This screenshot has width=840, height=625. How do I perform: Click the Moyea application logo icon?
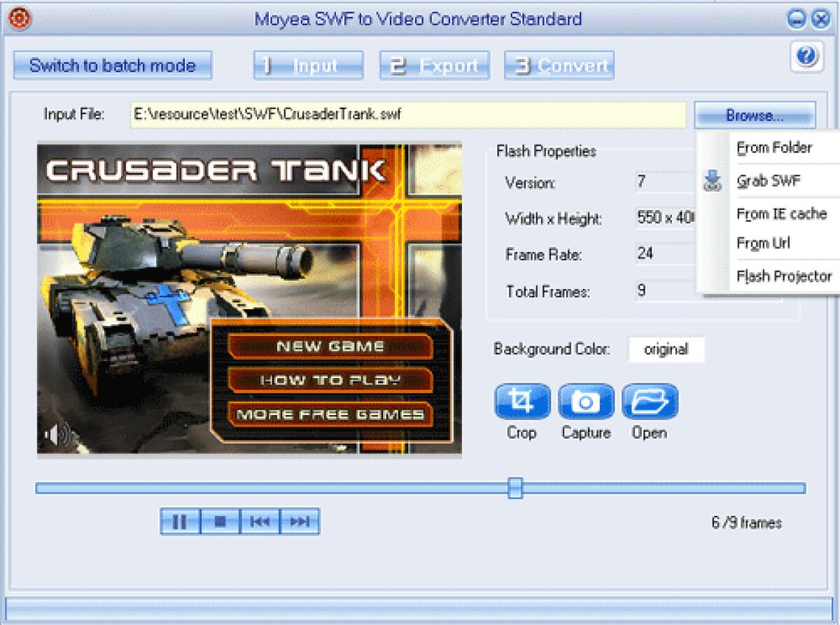point(20,17)
